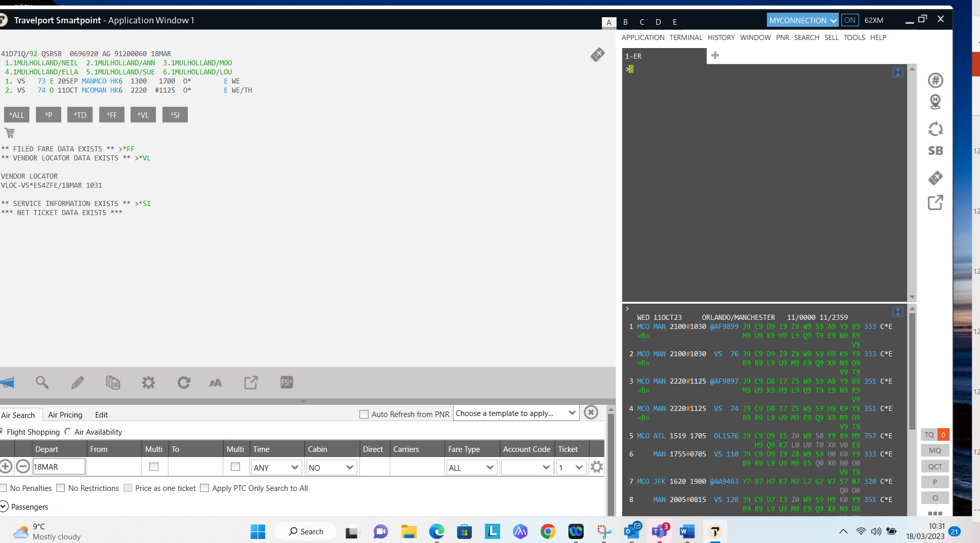Enable Auto Refresh from PNR checkbox

click(x=363, y=414)
